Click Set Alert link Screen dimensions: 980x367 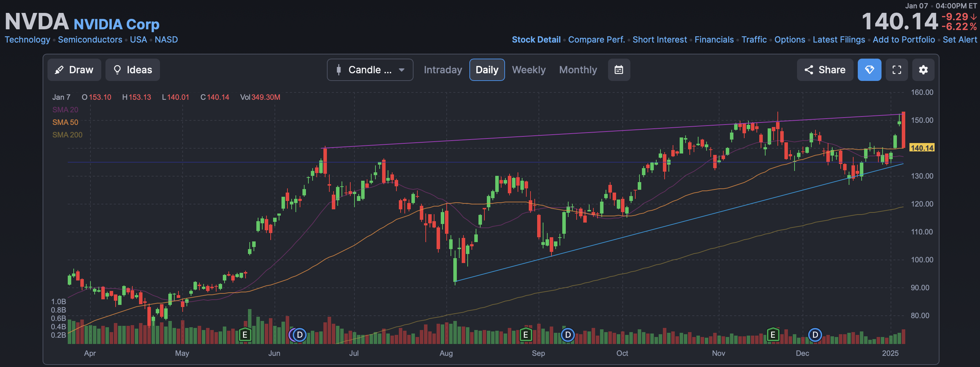959,39
